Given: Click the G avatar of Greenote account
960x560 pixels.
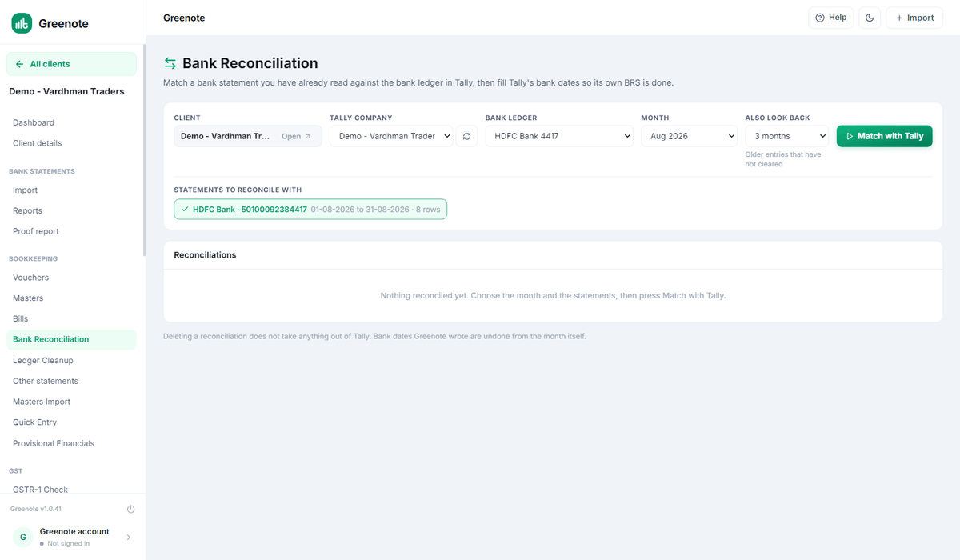Looking at the screenshot, I should [x=22, y=538].
